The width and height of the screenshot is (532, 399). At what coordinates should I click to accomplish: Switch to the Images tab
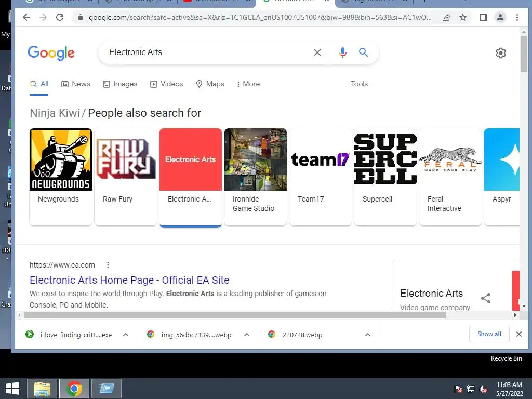(120, 84)
